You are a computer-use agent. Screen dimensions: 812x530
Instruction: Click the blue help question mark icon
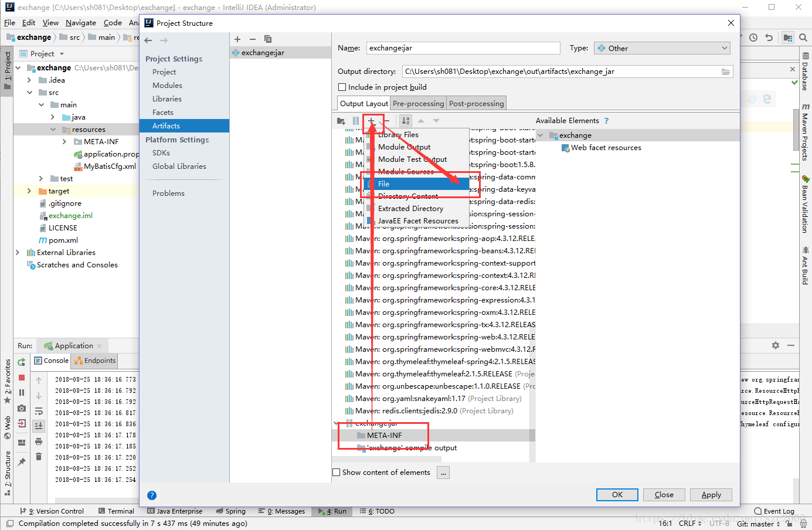click(x=152, y=495)
